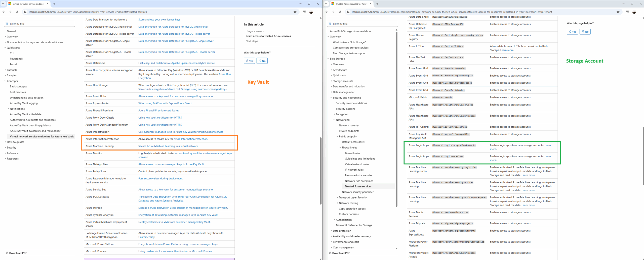This screenshot has height=260, width=644.
Task: Open new tab beside Virtual network service tab
Action: (x=54, y=4)
